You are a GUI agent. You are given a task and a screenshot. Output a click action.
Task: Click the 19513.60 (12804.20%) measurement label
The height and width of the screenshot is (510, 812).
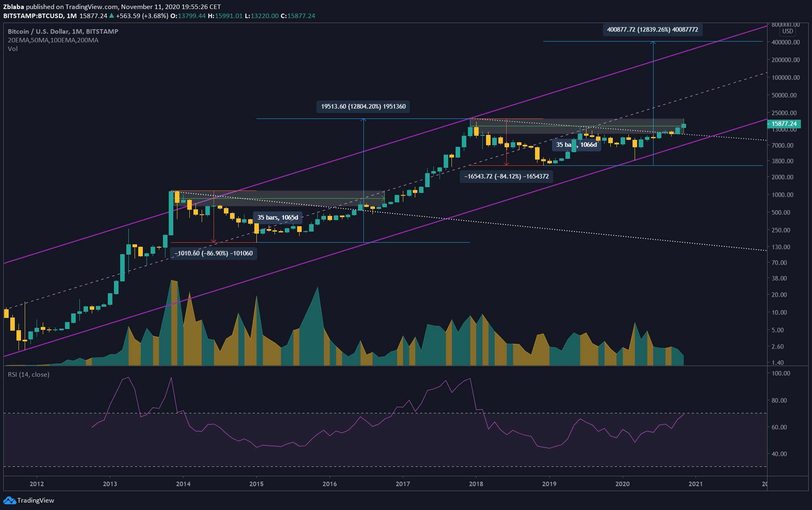pyautogui.click(x=363, y=107)
